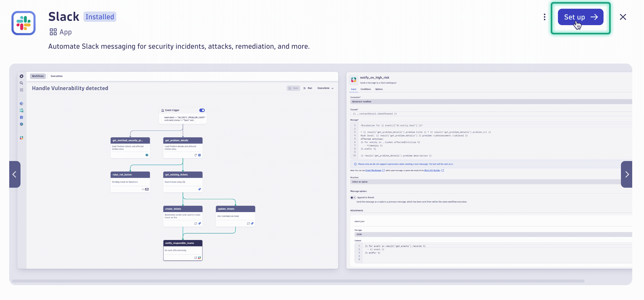Click the loop icon on create_tickets node

196,224
